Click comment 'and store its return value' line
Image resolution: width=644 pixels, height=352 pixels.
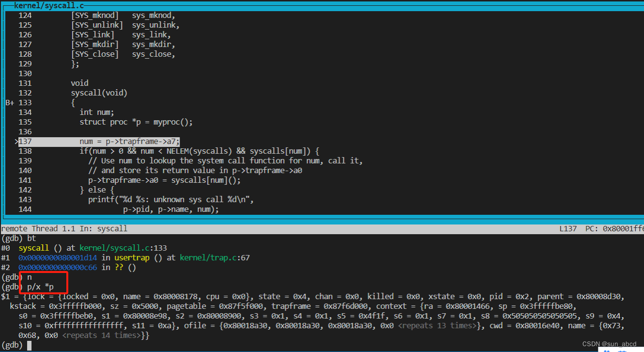click(x=195, y=171)
